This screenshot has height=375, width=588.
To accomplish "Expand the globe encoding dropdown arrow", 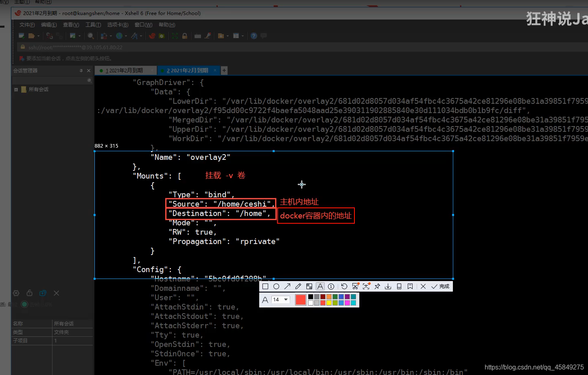I will 126,36.
